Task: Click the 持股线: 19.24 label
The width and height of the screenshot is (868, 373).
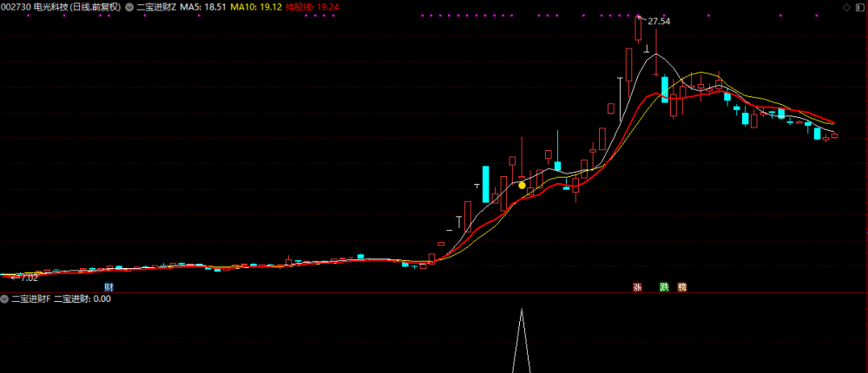Action: [x=312, y=7]
